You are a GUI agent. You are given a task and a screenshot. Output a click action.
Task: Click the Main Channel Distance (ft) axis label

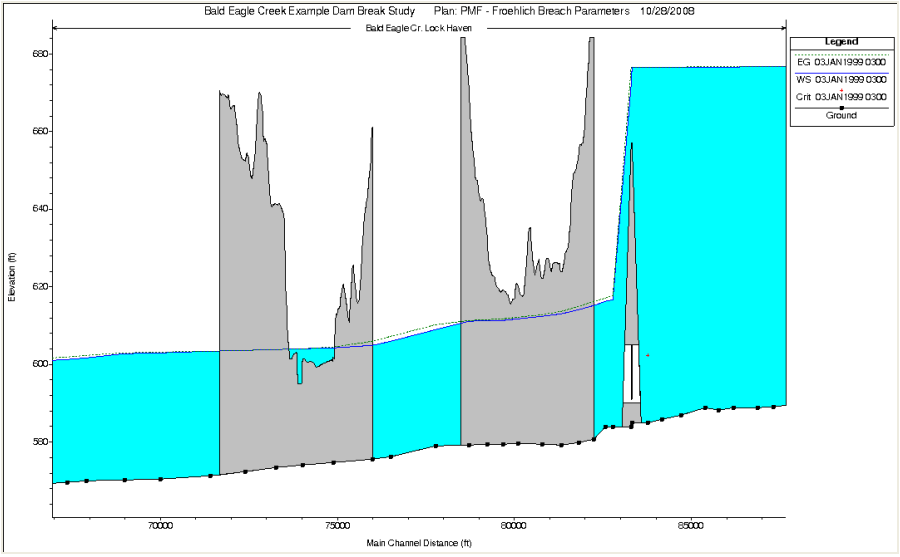click(418, 543)
